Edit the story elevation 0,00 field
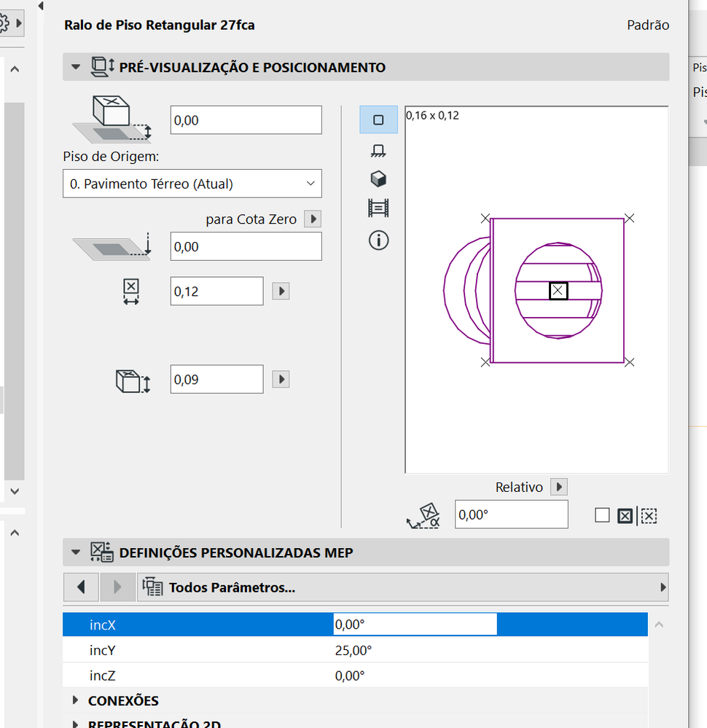This screenshot has height=728, width=707. 246,120
